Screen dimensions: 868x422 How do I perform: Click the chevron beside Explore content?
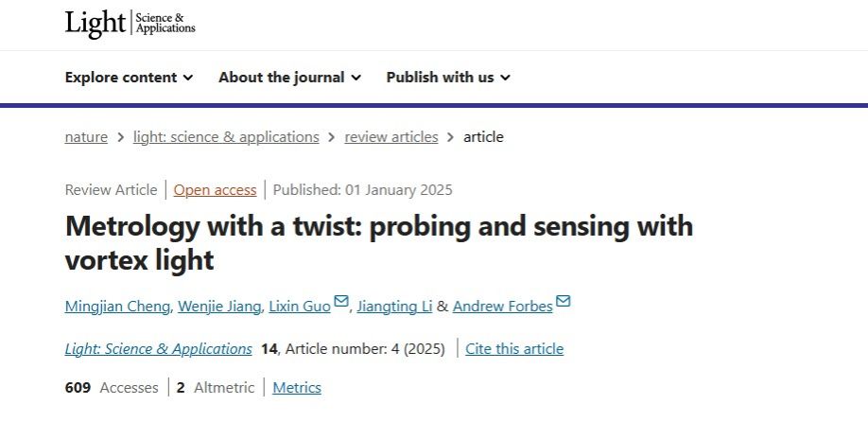(x=188, y=78)
